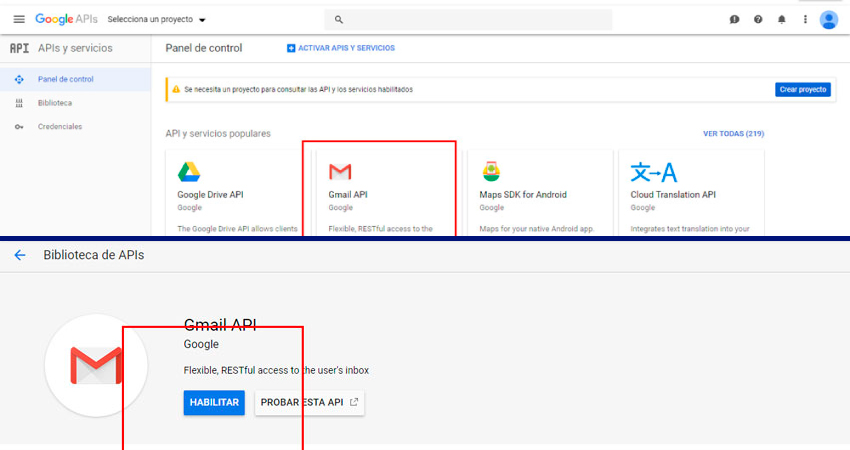Click the large Gmail logo thumbnail
Image resolution: width=850 pixels, height=450 pixels.
96,365
